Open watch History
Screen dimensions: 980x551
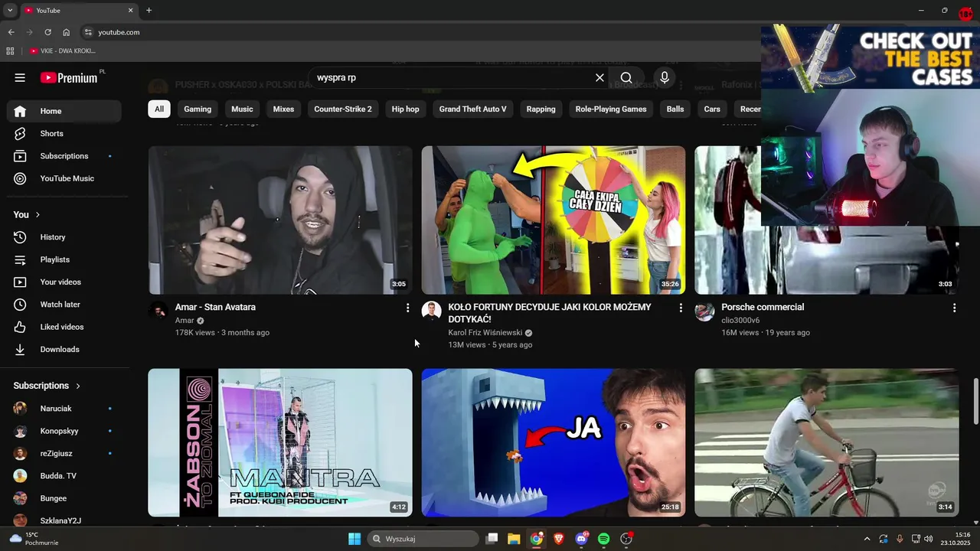(64, 237)
